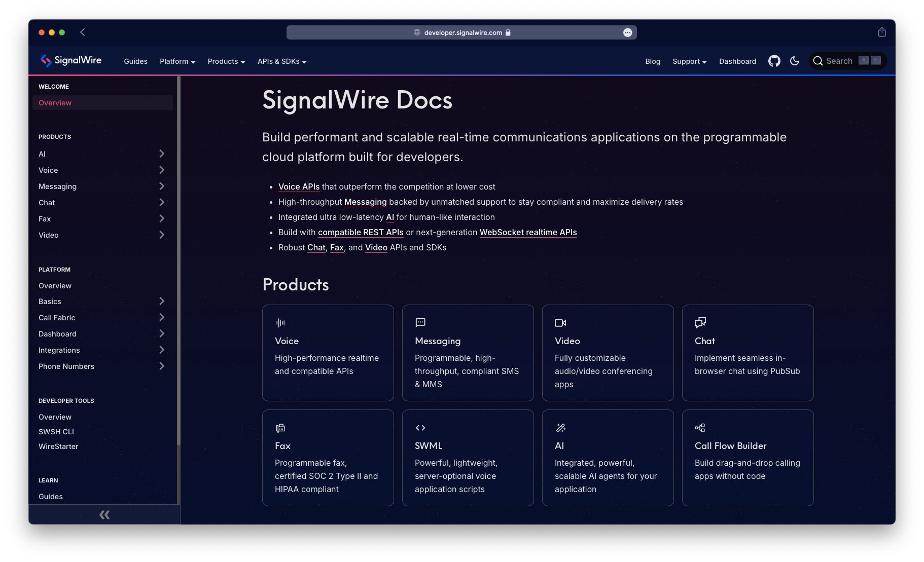Open Blog in the top navigation
Image resolution: width=924 pixels, height=562 pixels.
[653, 61]
